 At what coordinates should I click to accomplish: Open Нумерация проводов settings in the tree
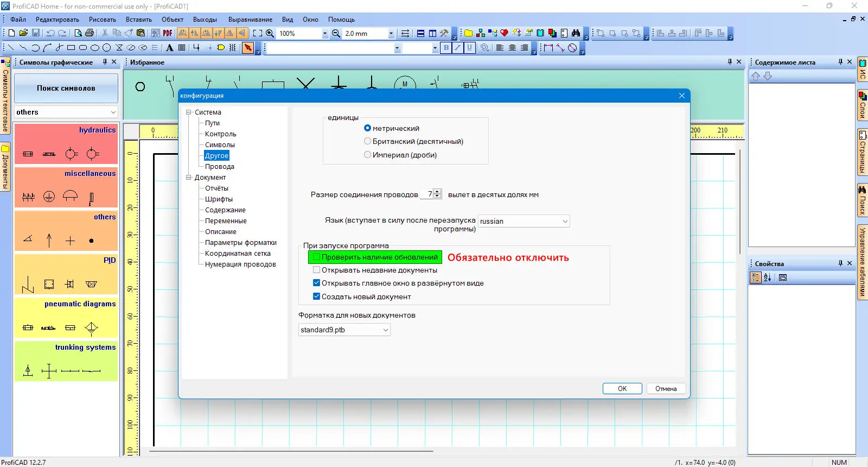240,264
